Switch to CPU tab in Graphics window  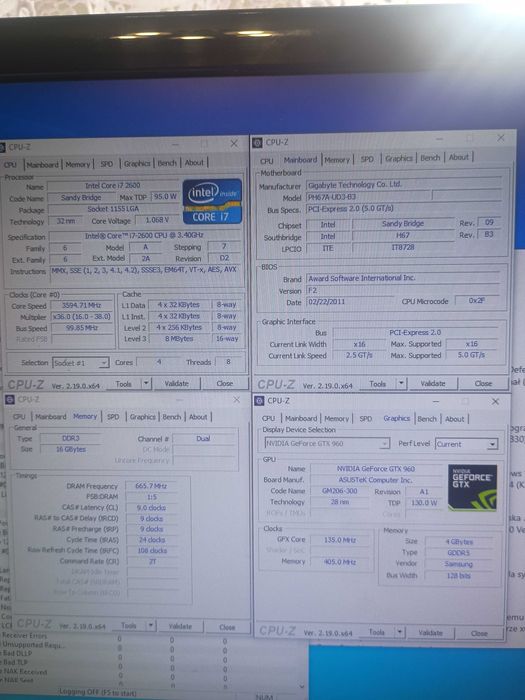[268, 418]
